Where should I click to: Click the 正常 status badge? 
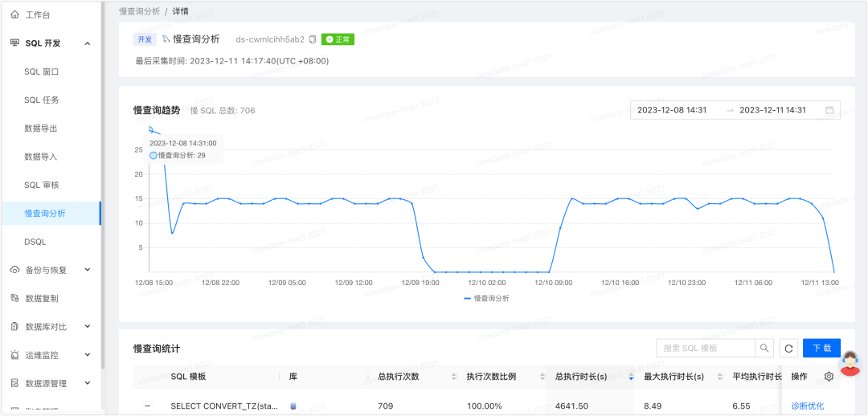(338, 39)
